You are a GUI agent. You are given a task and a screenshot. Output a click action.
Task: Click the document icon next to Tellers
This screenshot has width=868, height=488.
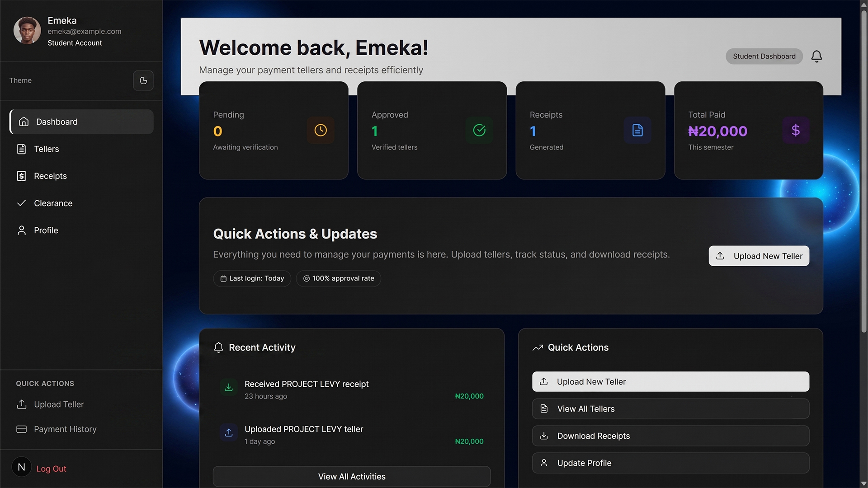tap(21, 149)
